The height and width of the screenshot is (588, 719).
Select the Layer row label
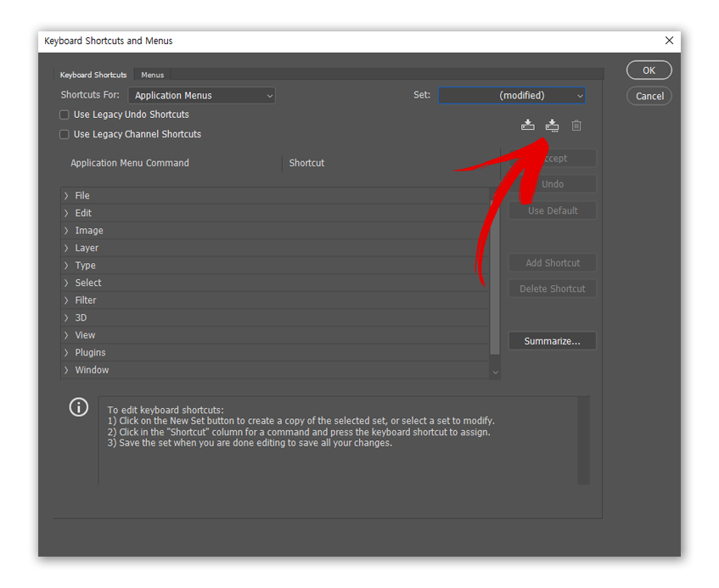pyautogui.click(x=87, y=248)
